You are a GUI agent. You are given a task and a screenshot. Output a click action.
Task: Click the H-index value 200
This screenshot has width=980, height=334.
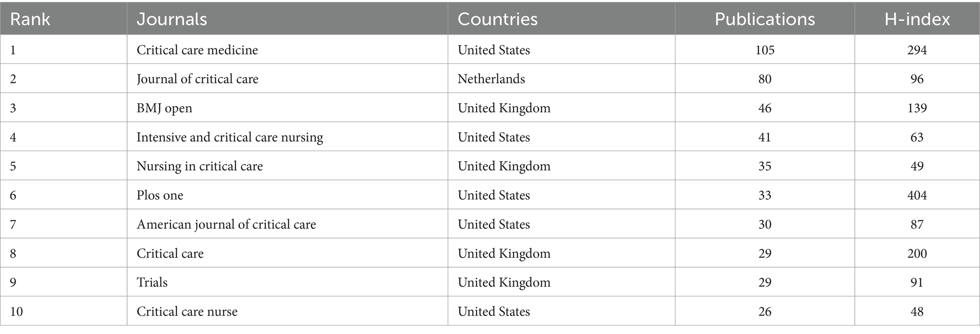(x=917, y=253)
